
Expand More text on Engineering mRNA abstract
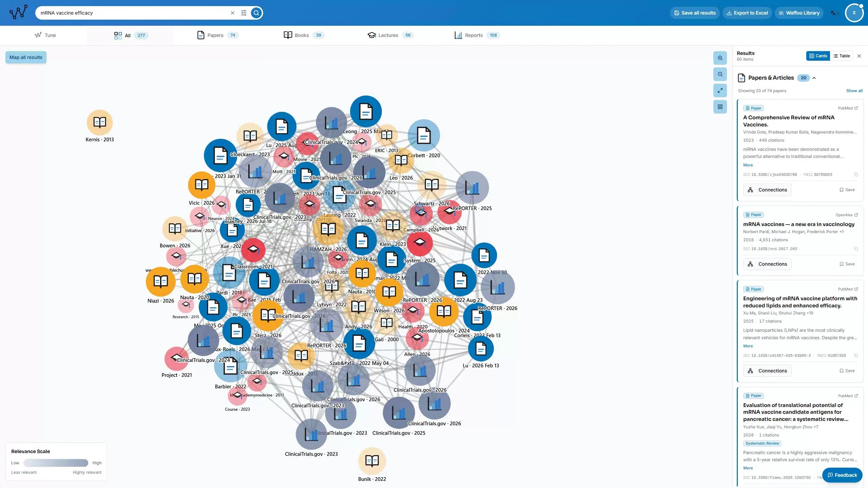pos(748,346)
